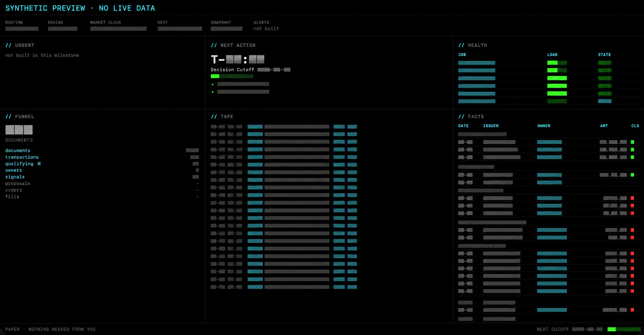Screen dimensions: 644x335
Task: Click the Decision Cutoff label
Action: click(x=233, y=70)
